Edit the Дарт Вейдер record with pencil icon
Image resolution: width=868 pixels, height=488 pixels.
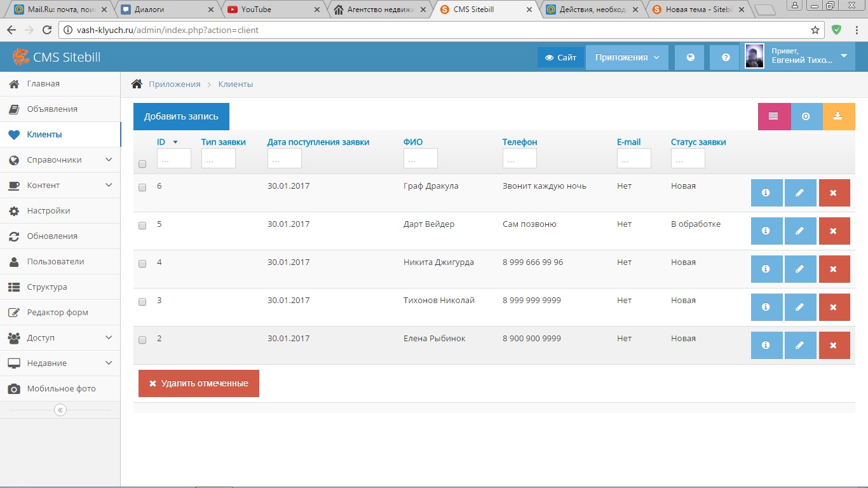pyautogui.click(x=800, y=231)
